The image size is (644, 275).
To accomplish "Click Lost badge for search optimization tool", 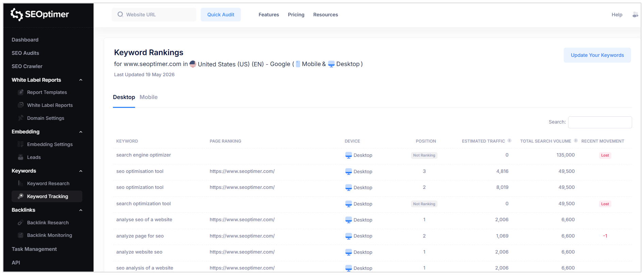I will click(605, 204).
